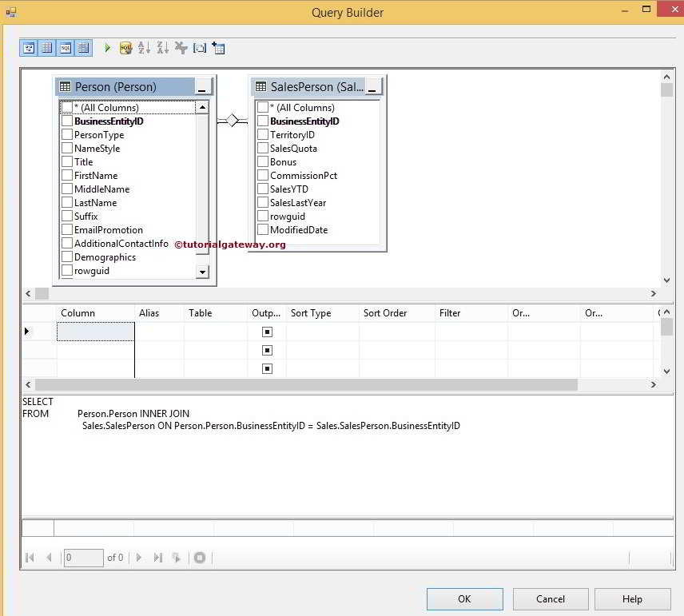Screen dimensions: 684x616
Task: Open the Add Table dialog
Action: (218, 47)
